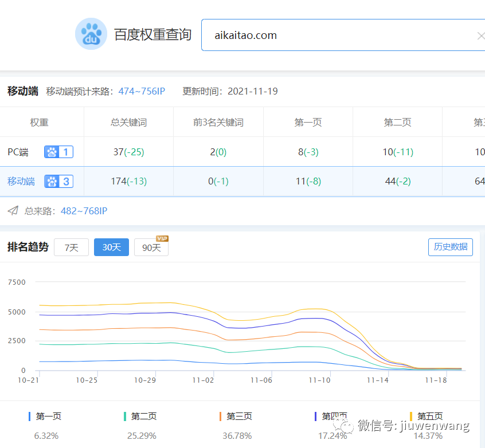Select the 7天 trend range tab
Image resolution: width=485 pixels, height=448 pixels.
72,247
